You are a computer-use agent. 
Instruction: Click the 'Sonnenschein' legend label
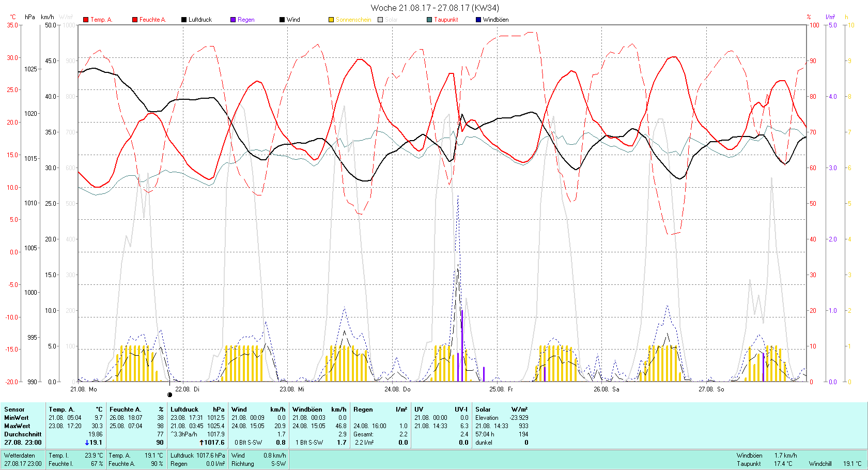point(353,20)
